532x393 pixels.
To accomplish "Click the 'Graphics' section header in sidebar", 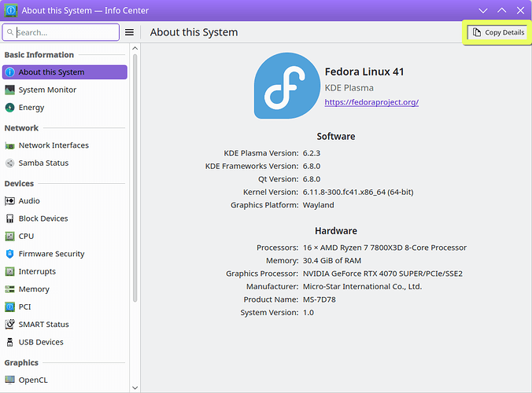I will 21,363.
